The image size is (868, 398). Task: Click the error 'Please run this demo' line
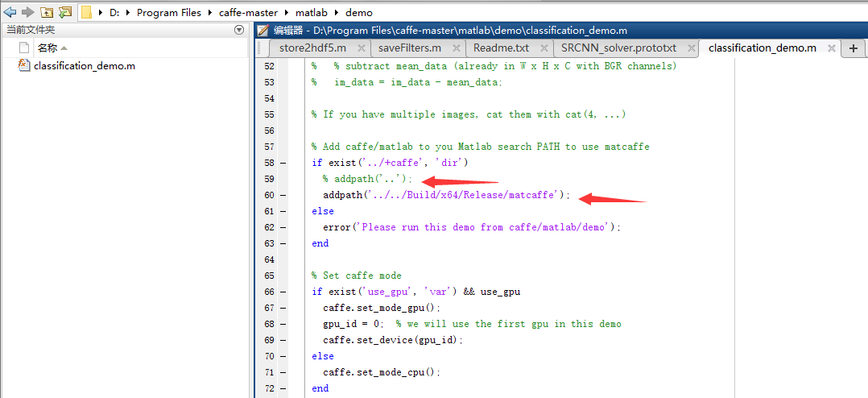click(x=472, y=227)
